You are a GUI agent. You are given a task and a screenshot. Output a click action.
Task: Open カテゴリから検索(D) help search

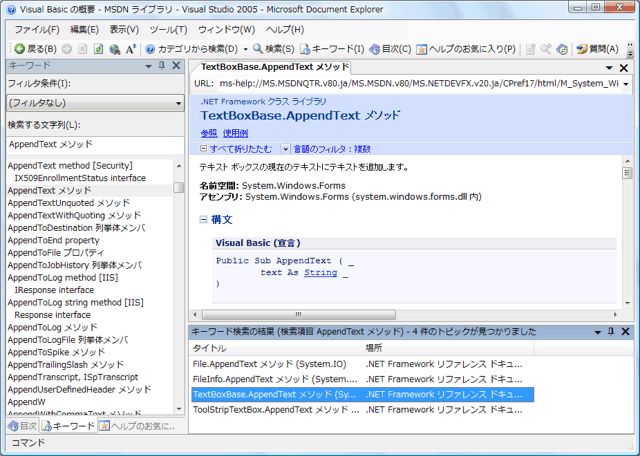point(191,49)
